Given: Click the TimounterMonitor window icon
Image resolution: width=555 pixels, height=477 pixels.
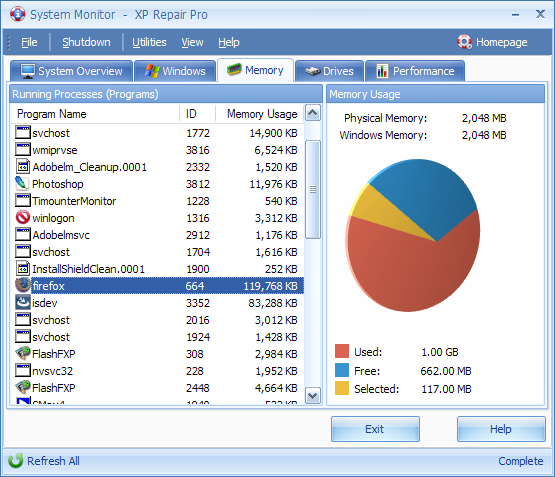Looking at the screenshot, I should (23, 200).
